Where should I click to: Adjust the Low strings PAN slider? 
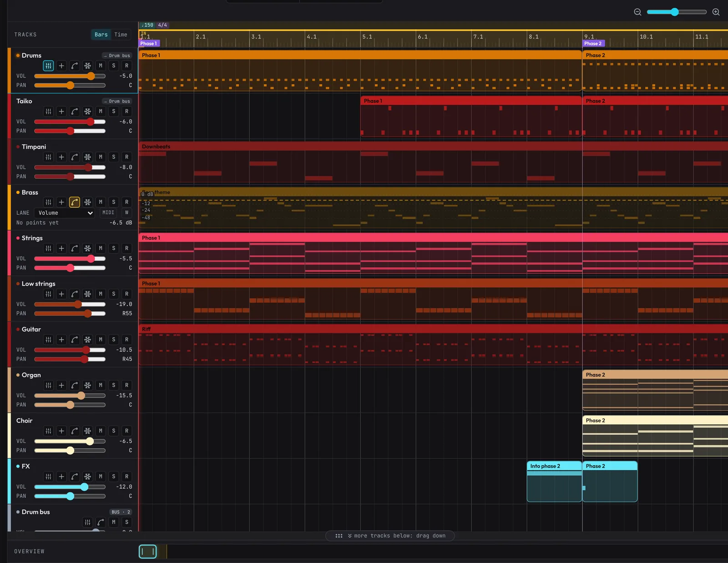70,313
